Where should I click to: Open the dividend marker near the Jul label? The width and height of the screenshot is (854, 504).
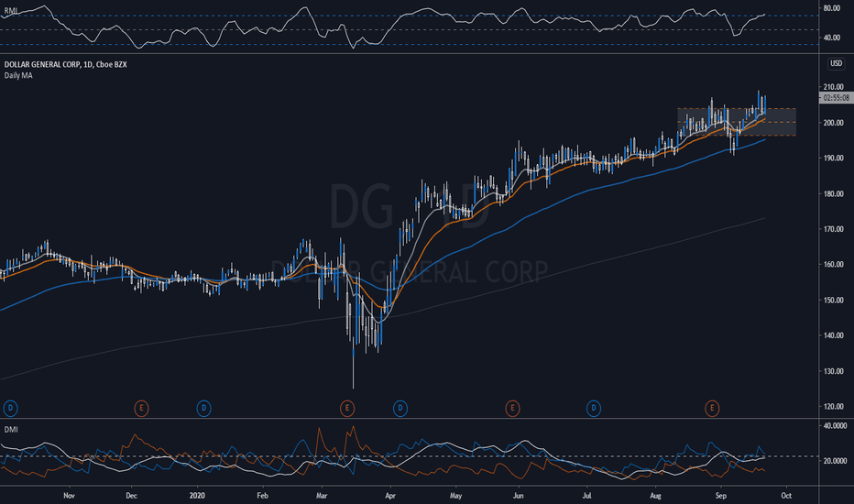(594, 408)
